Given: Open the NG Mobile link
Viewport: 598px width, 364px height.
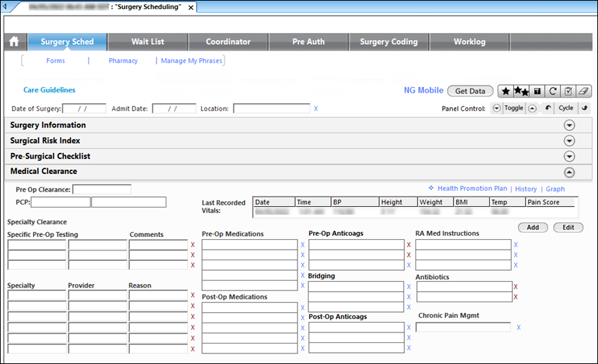Looking at the screenshot, I should point(423,90).
